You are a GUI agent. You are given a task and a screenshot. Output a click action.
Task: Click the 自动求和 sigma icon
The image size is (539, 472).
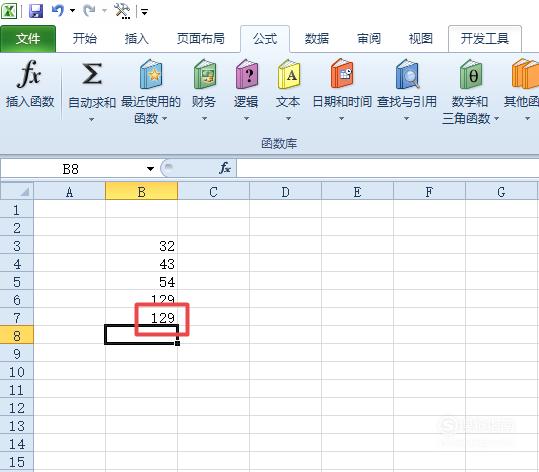point(92,74)
